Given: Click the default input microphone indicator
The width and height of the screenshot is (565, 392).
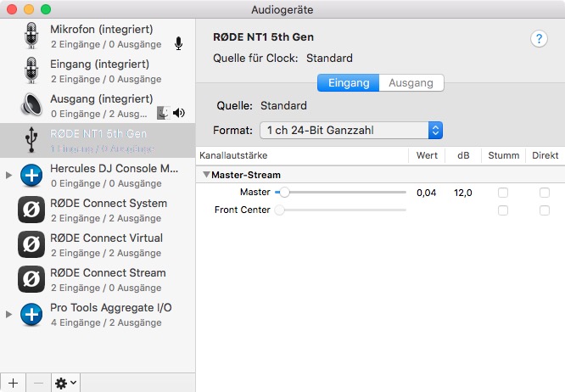Looking at the screenshot, I should pyautogui.click(x=178, y=43).
